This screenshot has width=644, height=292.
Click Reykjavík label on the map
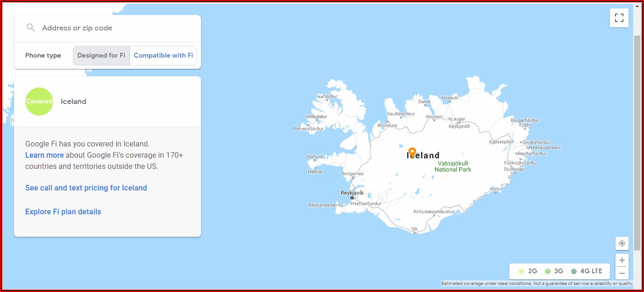pyautogui.click(x=352, y=193)
